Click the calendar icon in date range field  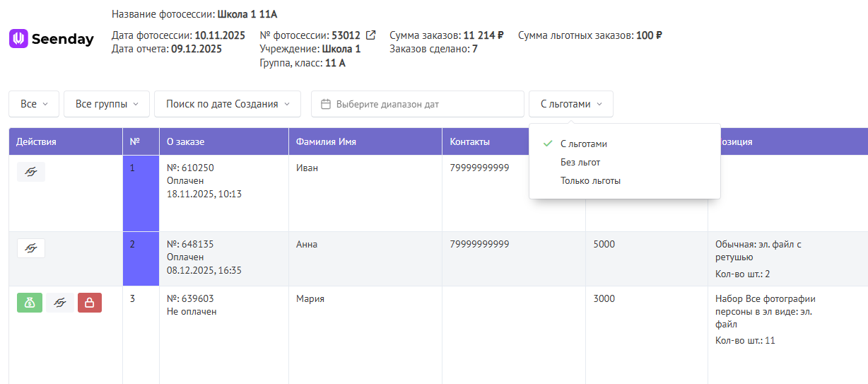pyautogui.click(x=326, y=104)
